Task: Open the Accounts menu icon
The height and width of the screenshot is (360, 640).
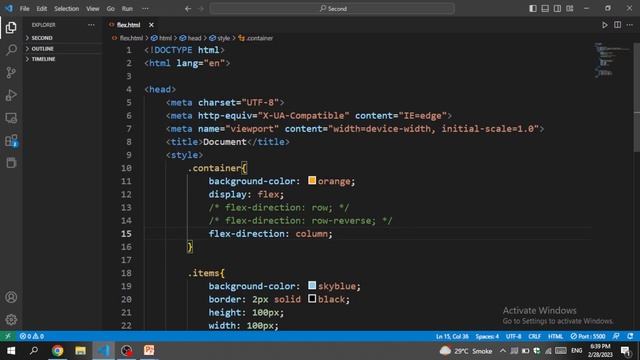Action: click(x=11, y=297)
